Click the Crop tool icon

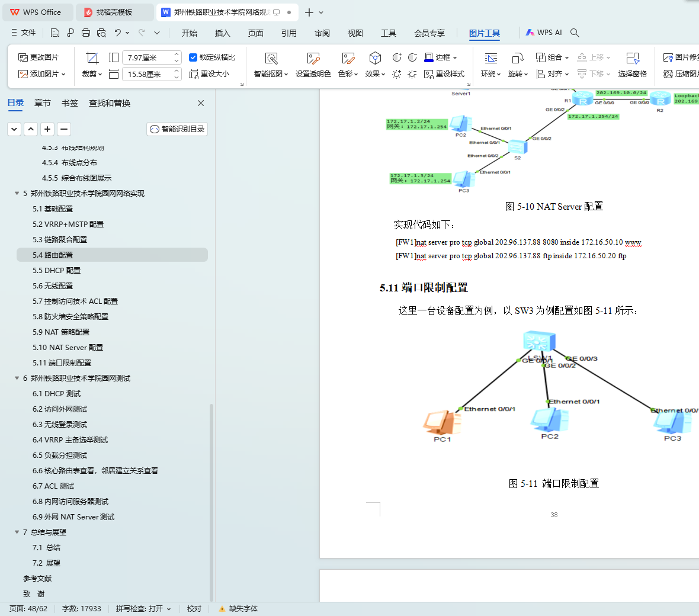92,58
